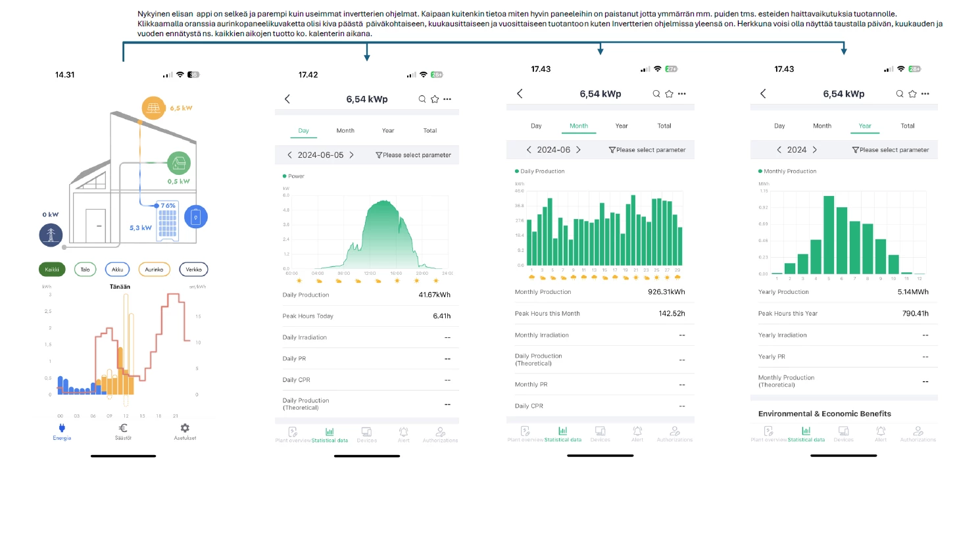Tap the 142.52h Peak Hours this Month value

click(x=672, y=314)
